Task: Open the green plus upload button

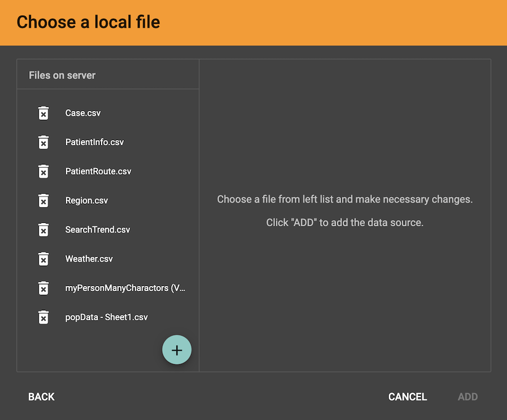Action: 177,350
